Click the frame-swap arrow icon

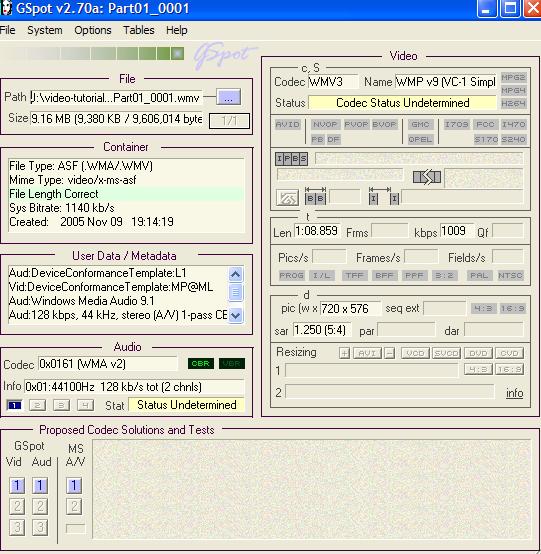[x=427, y=177]
